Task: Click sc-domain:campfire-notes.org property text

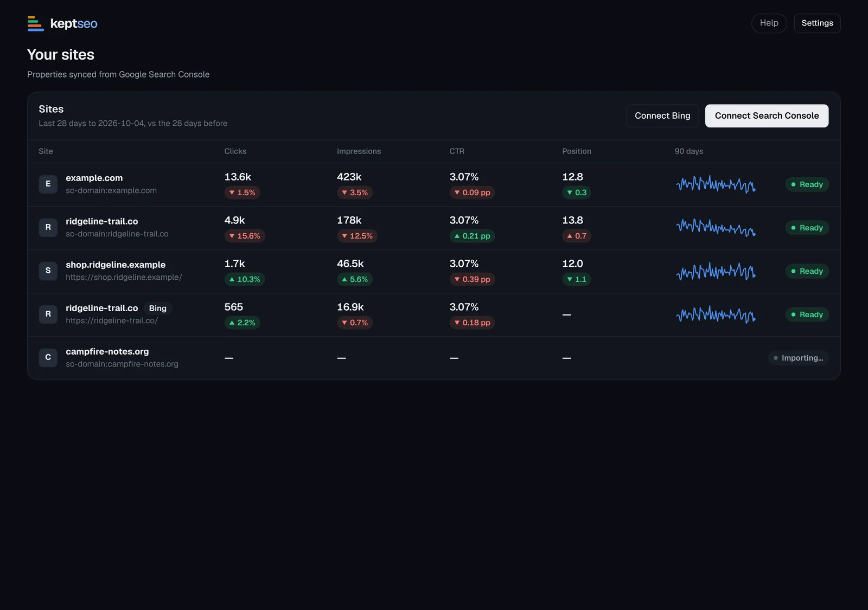Action: coord(122,364)
